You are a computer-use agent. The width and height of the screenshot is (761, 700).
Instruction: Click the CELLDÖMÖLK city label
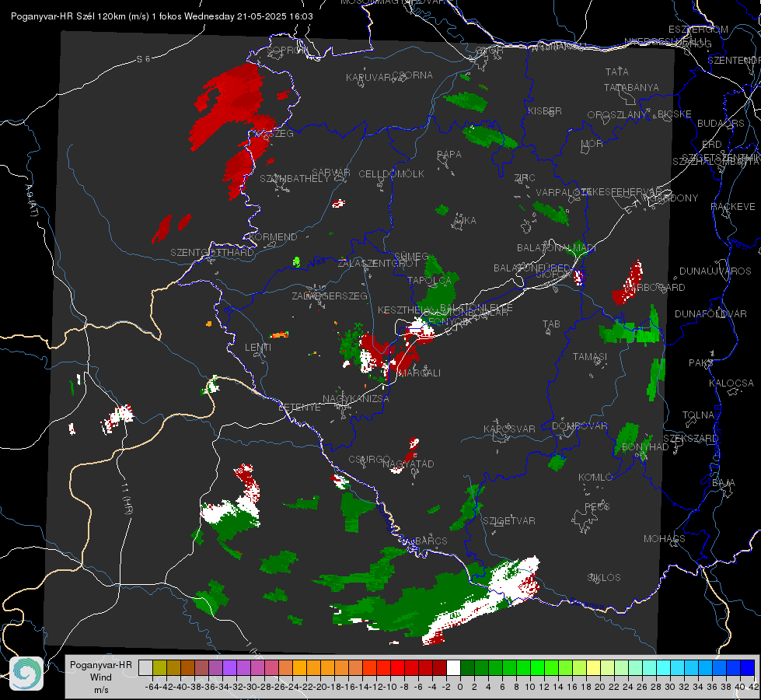(392, 174)
